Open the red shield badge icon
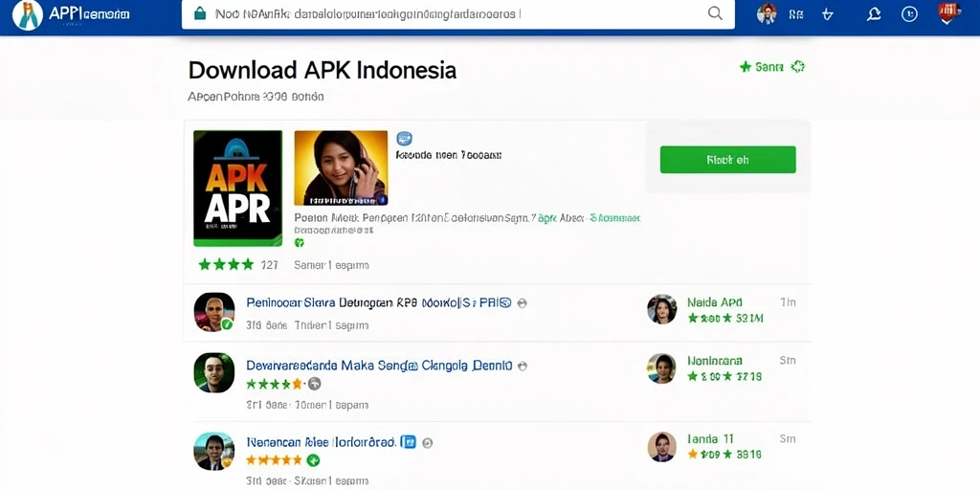The image size is (980, 490). pos(948,13)
